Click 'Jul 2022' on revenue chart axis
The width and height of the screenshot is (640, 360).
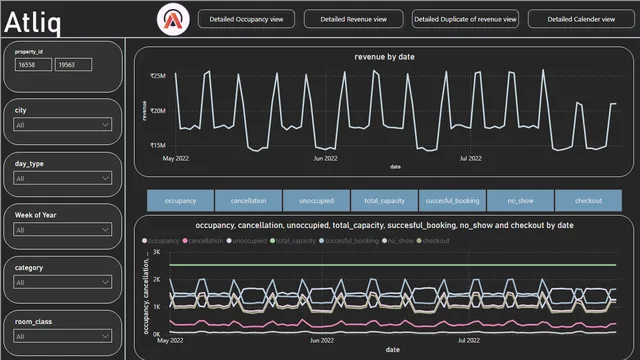[x=471, y=158]
